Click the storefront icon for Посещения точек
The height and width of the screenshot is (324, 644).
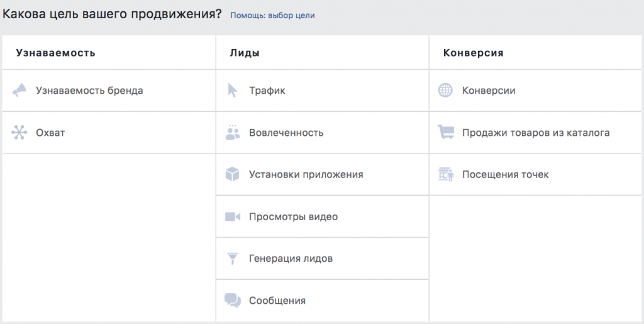446,174
